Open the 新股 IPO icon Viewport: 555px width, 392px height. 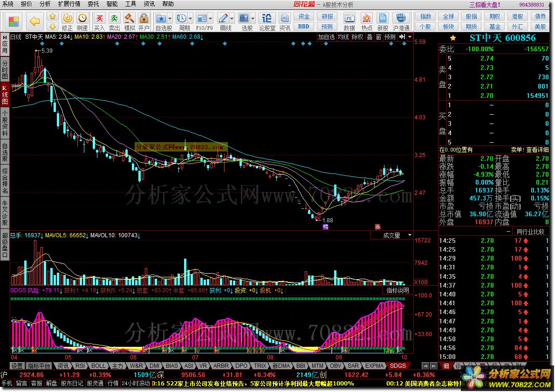pos(383,21)
